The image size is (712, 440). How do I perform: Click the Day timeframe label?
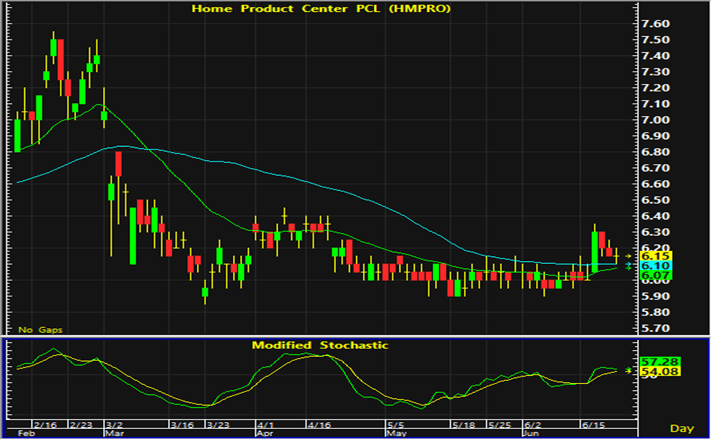682,429
